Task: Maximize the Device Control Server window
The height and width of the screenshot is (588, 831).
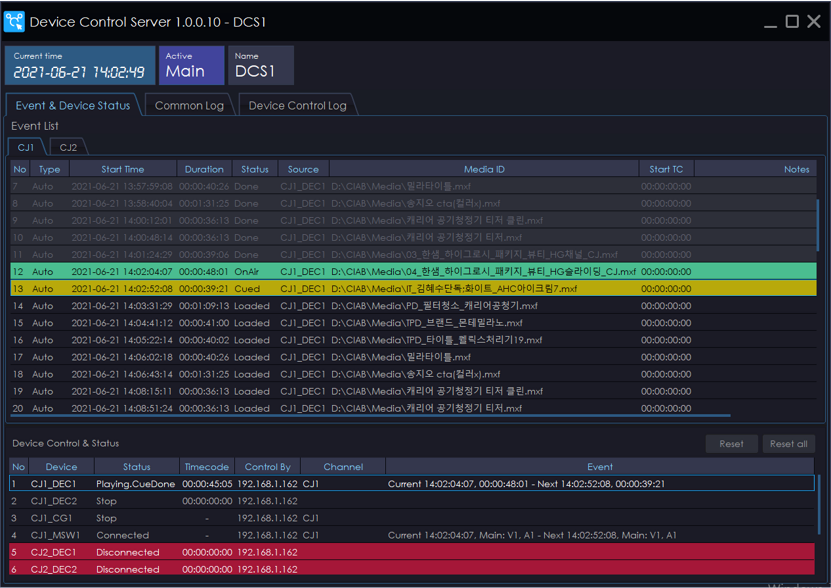Action: 792,22
